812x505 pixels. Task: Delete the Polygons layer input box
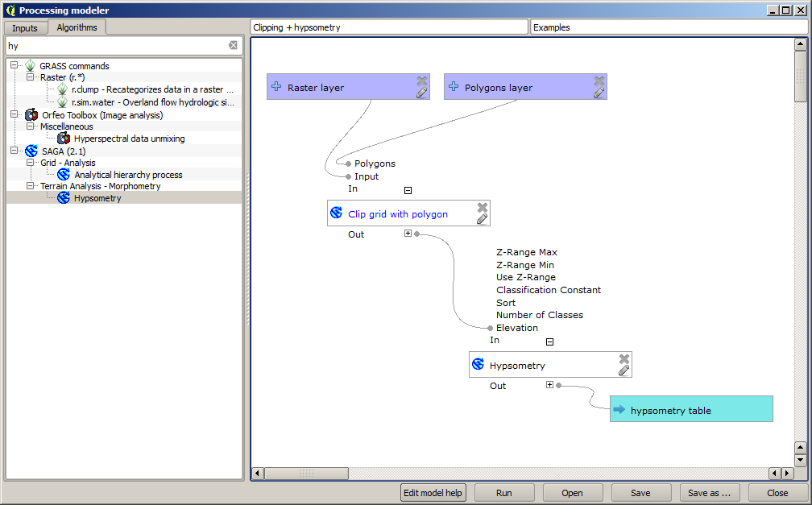coord(599,81)
